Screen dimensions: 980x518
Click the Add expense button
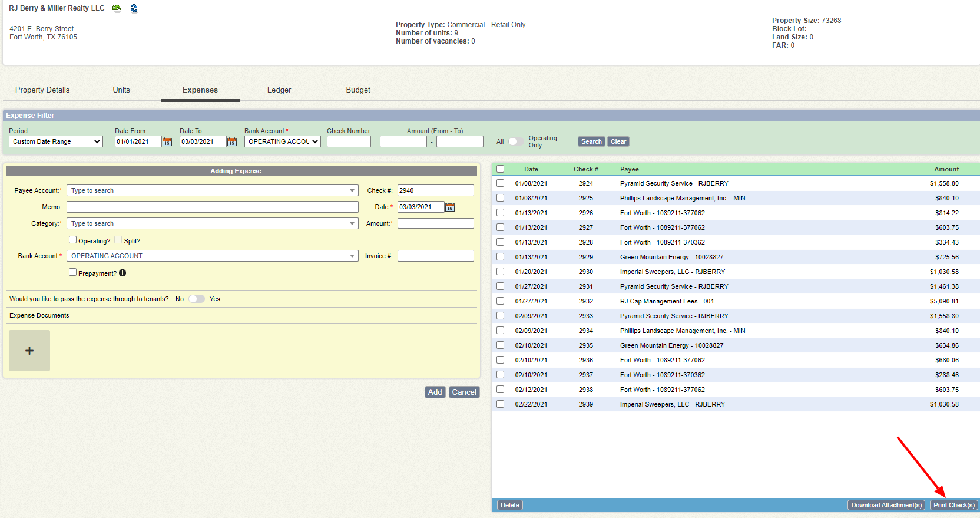click(435, 392)
